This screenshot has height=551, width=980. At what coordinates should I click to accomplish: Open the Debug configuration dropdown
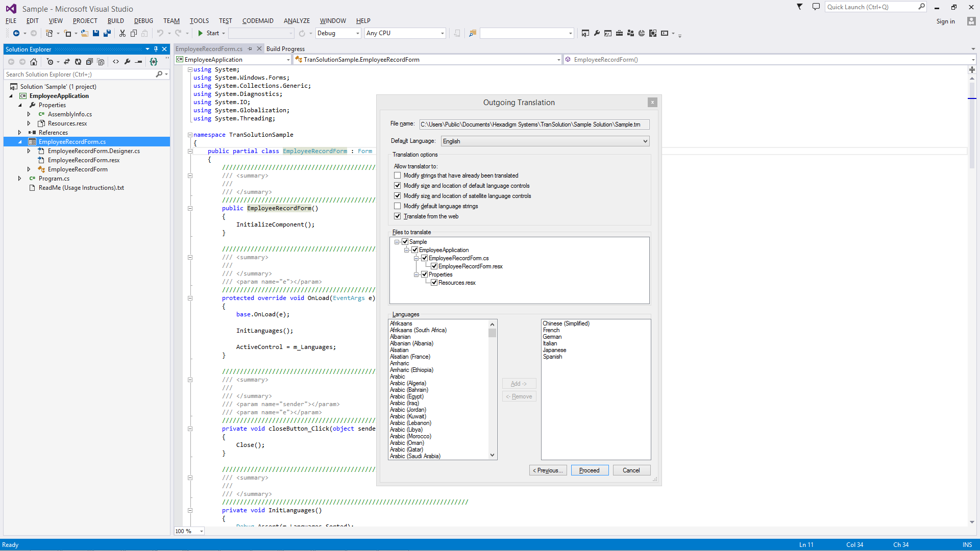click(357, 33)
